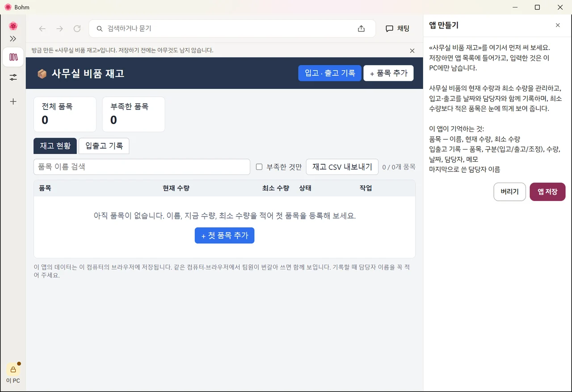The width and height of the screenshot is (572, 392).
Task: Click the share icon in address bar
Action: click(x=361, y=29)
